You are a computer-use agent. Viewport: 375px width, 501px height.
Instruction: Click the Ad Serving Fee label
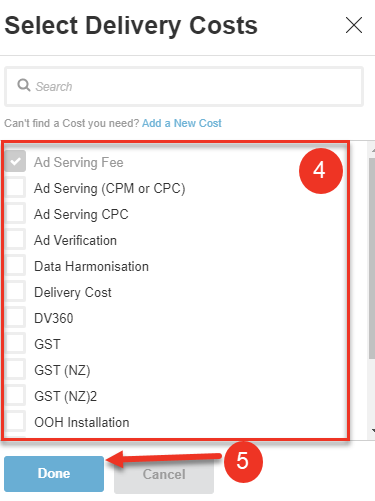79,162
